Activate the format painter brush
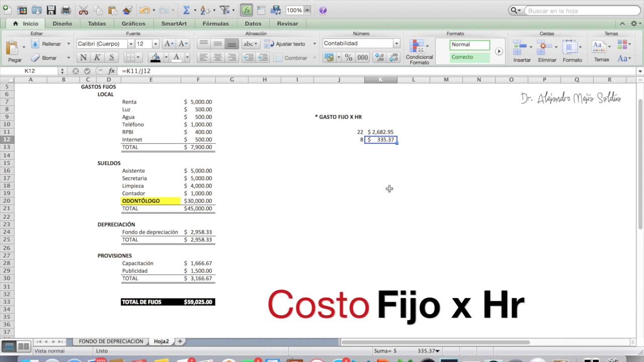The height and width of the screenshot is (362, 644). [127, 10]
